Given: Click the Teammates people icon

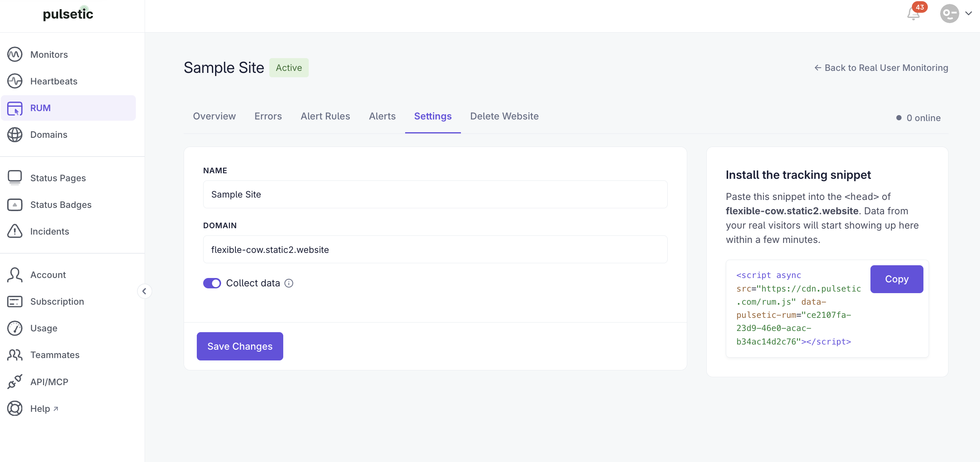Looking at the screenshot, I should (15, 355).
